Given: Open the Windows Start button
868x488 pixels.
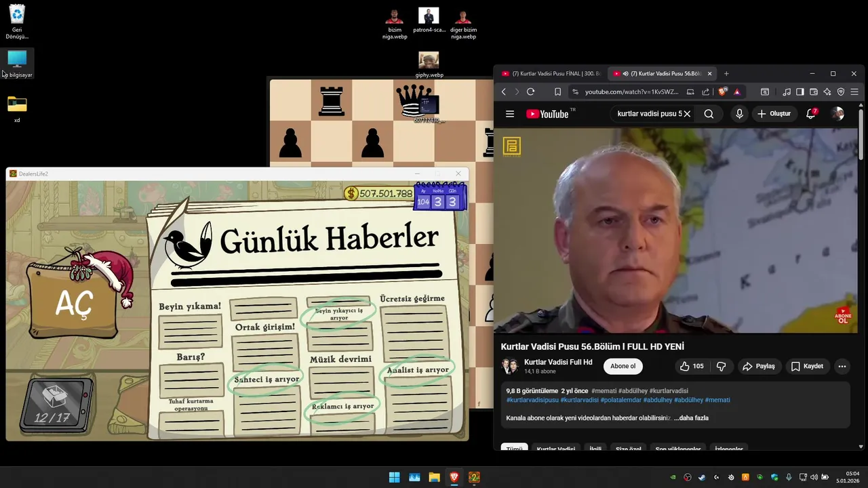Looking at the screenshot, I should point(394,477).
